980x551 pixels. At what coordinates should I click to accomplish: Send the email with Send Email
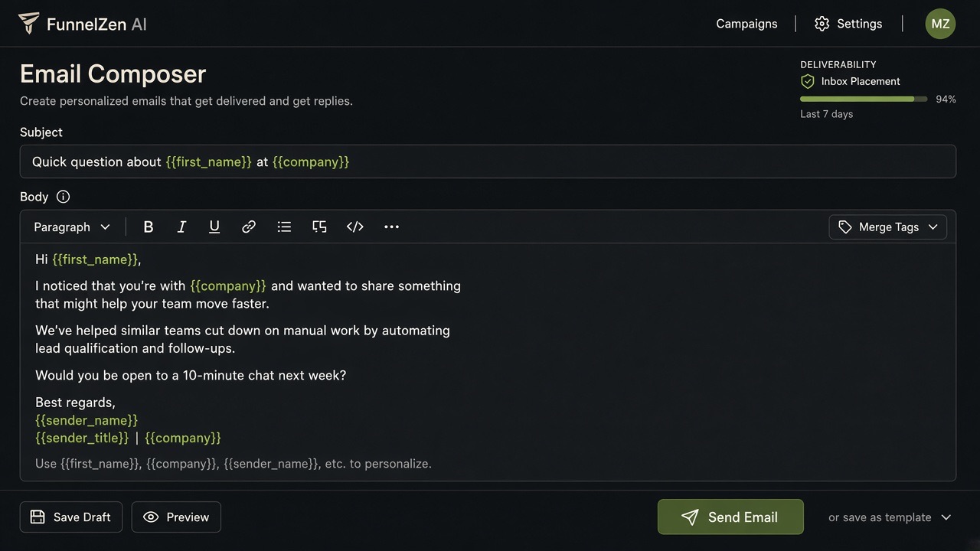tap(730, 517)
